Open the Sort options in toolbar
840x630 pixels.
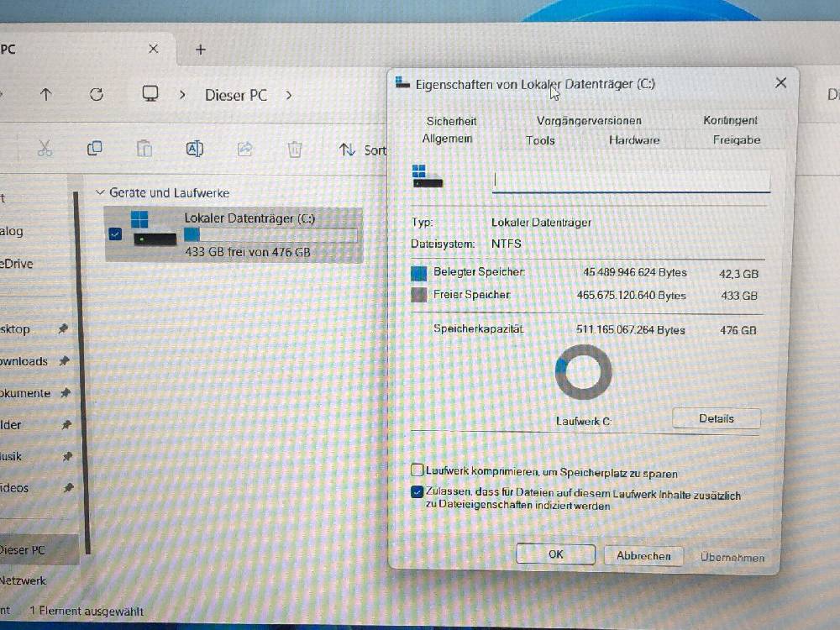pyautogui.click(x=363, y=150)
